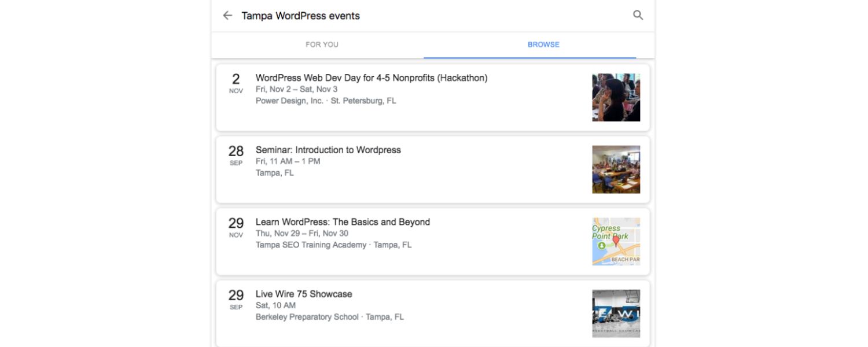Switch to the FOR YOU tab
Screen dimensions: 868x347
[x=322, y=45]
